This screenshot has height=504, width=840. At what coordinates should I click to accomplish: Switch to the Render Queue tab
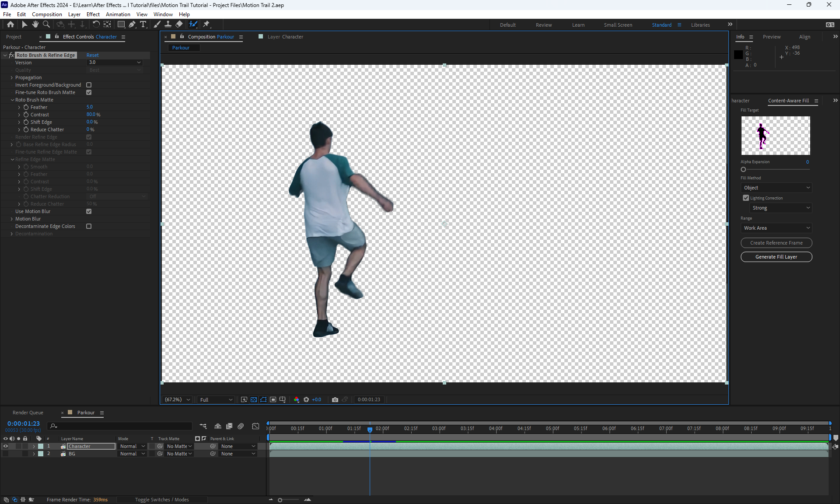click(x=28, y=413)
